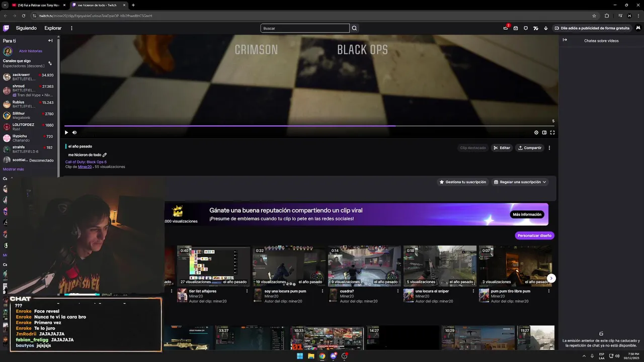
Task: Click Más información banner button
Action: (527, 214)
